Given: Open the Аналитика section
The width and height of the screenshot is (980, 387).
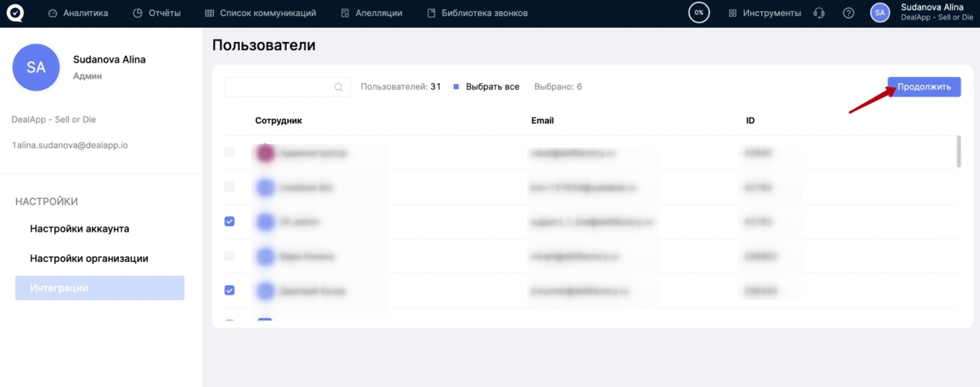Looking at the screenshot, I should coord(78,13).
